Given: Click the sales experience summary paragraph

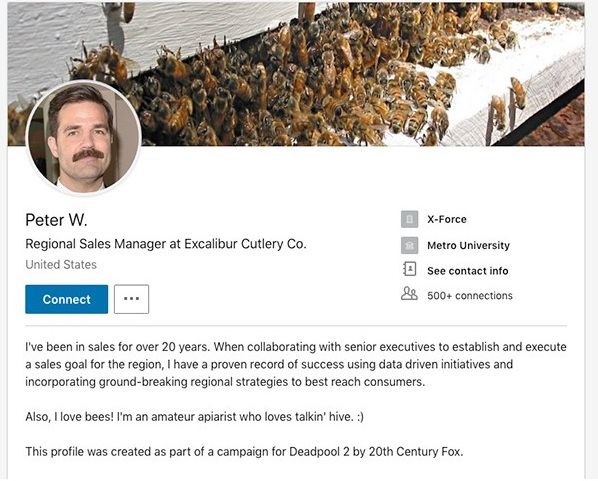Looking at the screenshot, I should pos(296,364).
